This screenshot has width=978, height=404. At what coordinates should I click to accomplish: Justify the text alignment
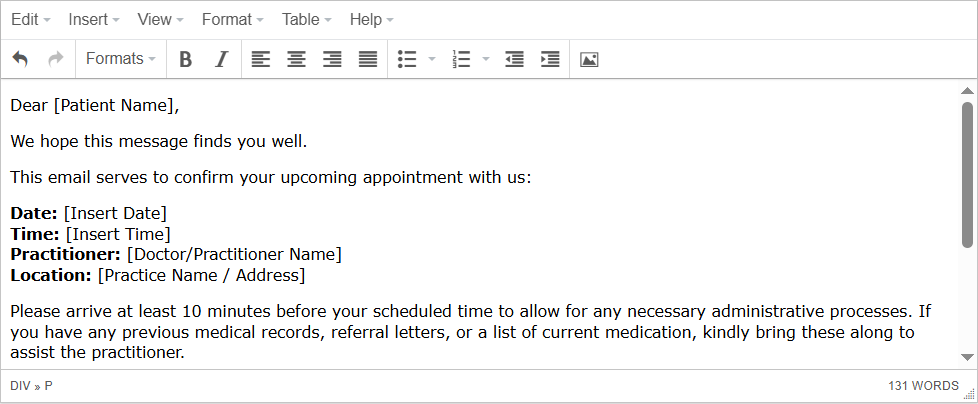point(368,59)
